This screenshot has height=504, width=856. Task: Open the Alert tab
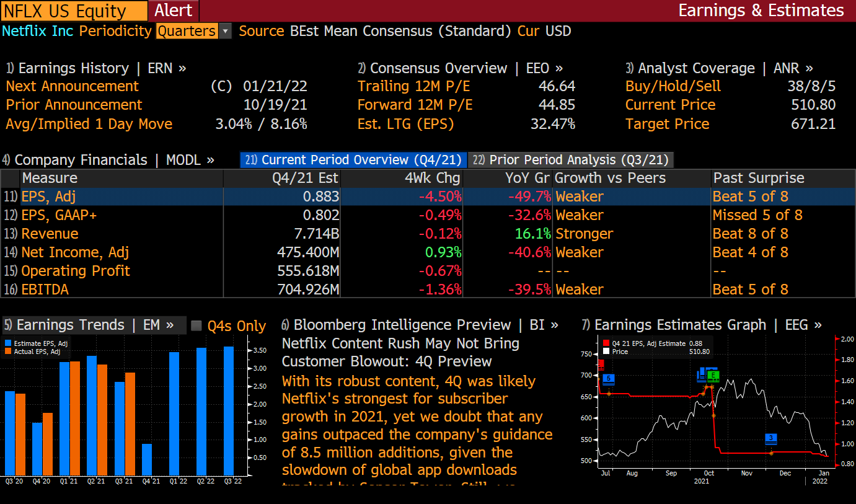tap(173, 11)
